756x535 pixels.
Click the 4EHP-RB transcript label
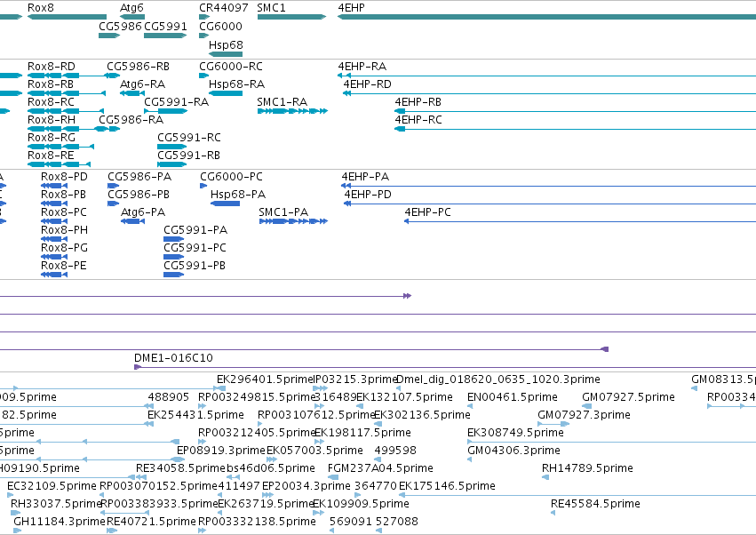pos(418,102)
